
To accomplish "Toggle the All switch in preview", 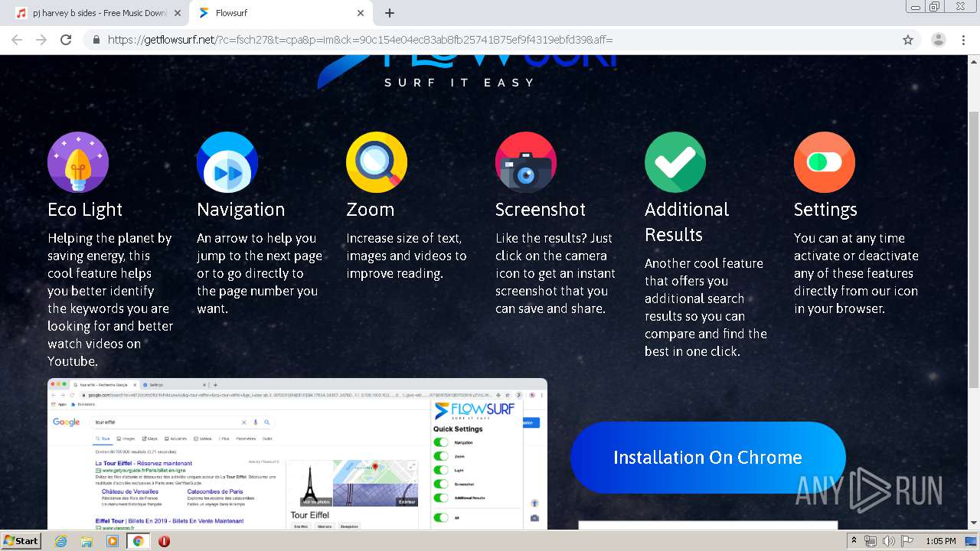I will click(441, 517).
